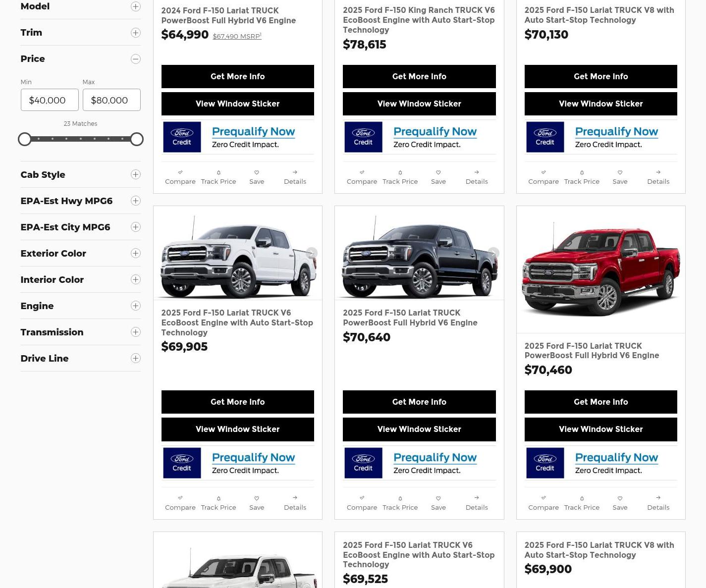View window sticker for the $70,460 red Lariat
Screen dimensions: 706x588
(x=601, y=429)
